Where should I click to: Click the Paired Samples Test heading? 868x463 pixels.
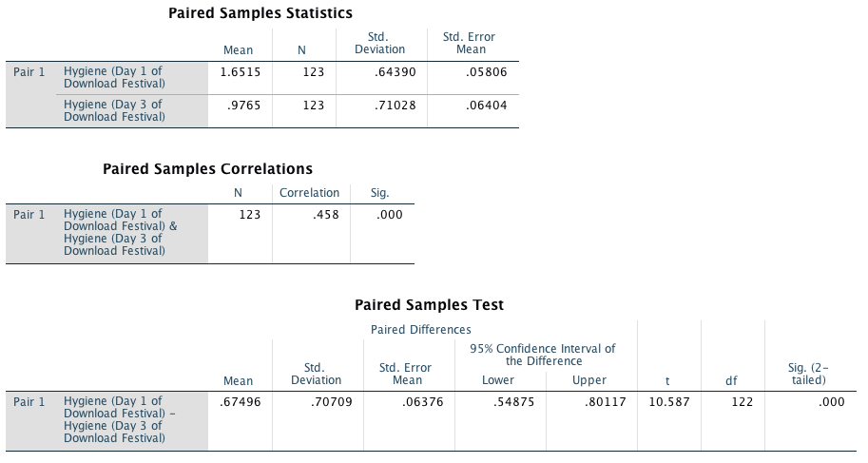[429, 305]
